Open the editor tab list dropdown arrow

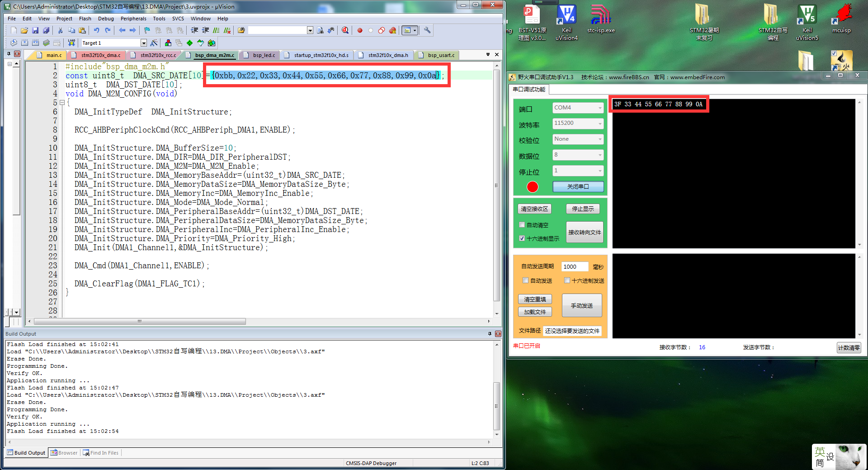pyautogui.click(x=488, y=55)
